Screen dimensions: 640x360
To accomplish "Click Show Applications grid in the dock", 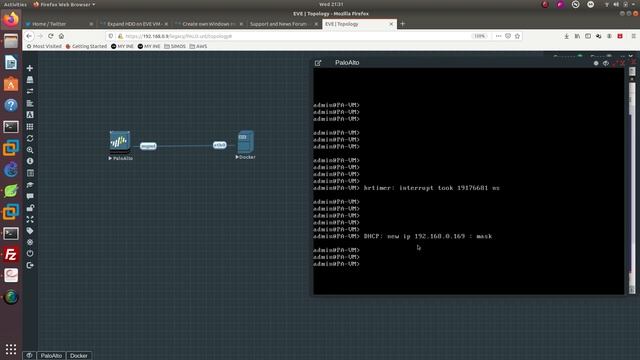I will 11,349.
